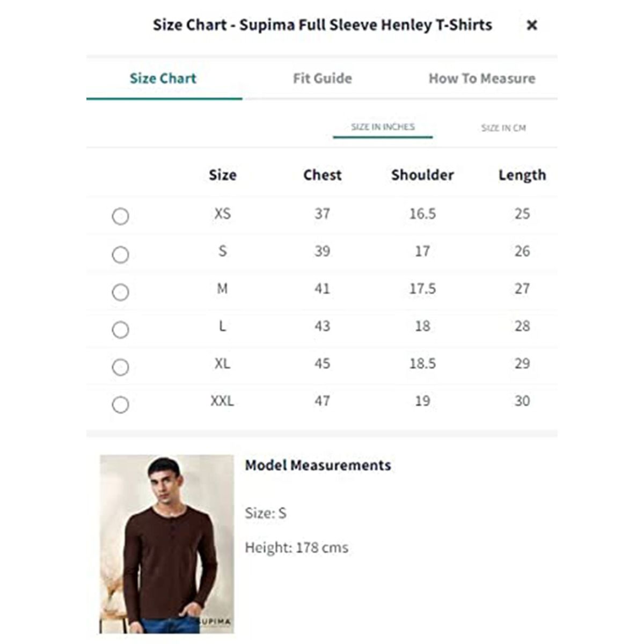Close the size chart dialog
644x644 pixels.
pyautogui.click(x=532, y=25)
